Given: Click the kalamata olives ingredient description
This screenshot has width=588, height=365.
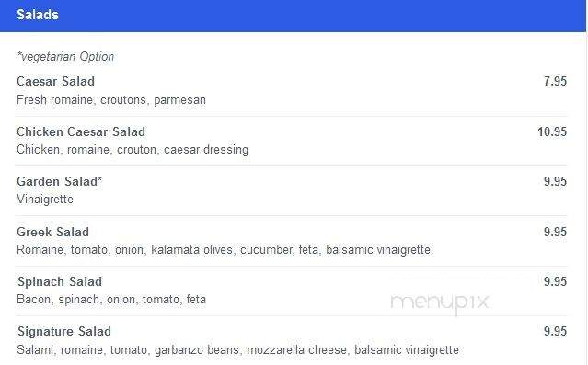Looking at the screenshot, I should click(x=224, y=250).
